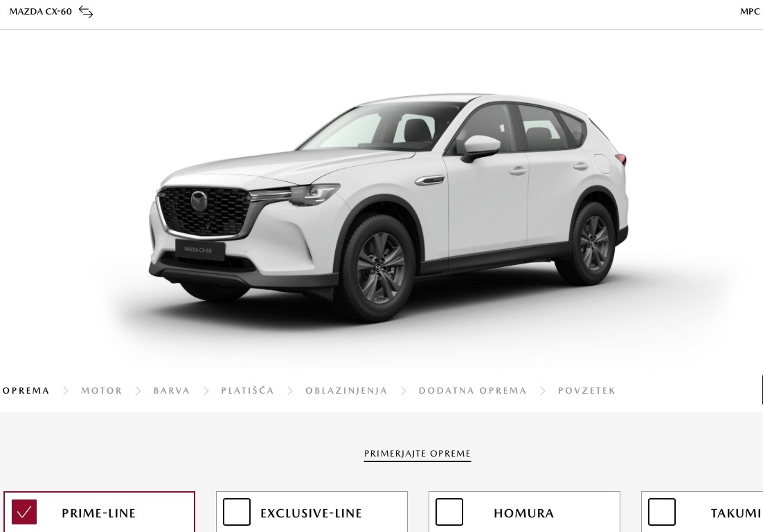Go to the MOTOR step
This screenshot has width=763, height=532.
102,390
